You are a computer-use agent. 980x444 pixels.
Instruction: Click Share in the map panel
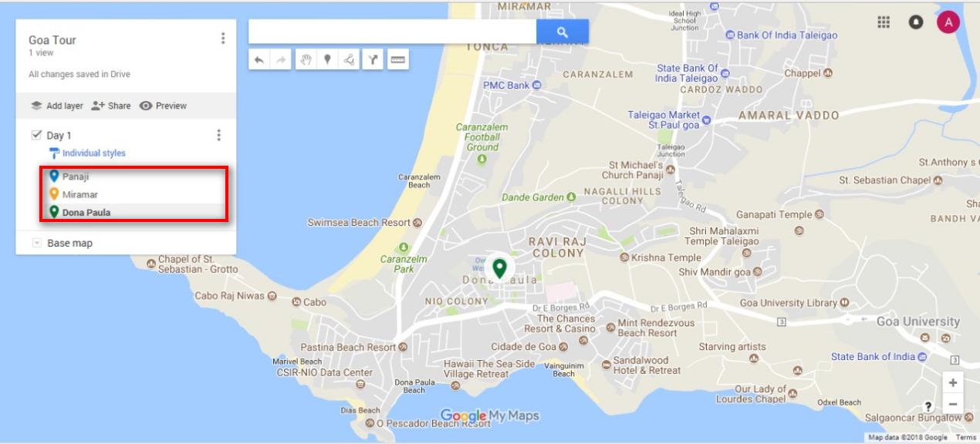111,106
